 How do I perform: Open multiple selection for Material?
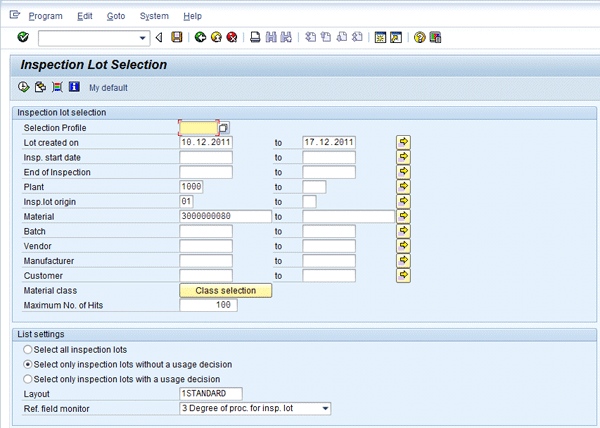pyautogui.click(x=403, y=216)
